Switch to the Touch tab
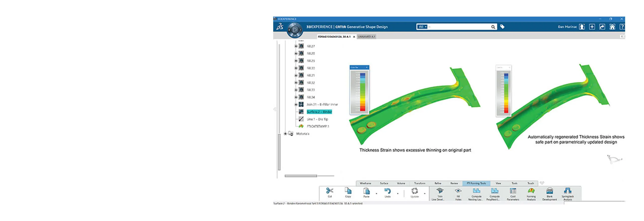The image size is (644, 221). (531, 183)
